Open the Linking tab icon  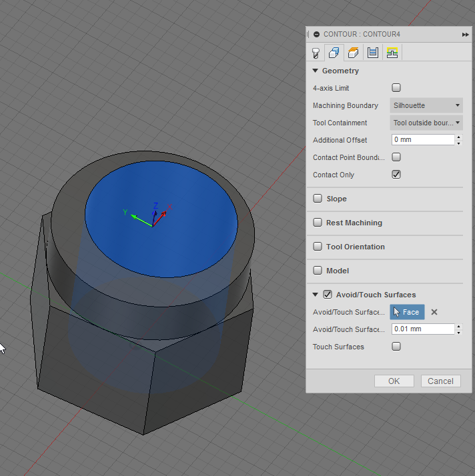[x=392, y=53]
